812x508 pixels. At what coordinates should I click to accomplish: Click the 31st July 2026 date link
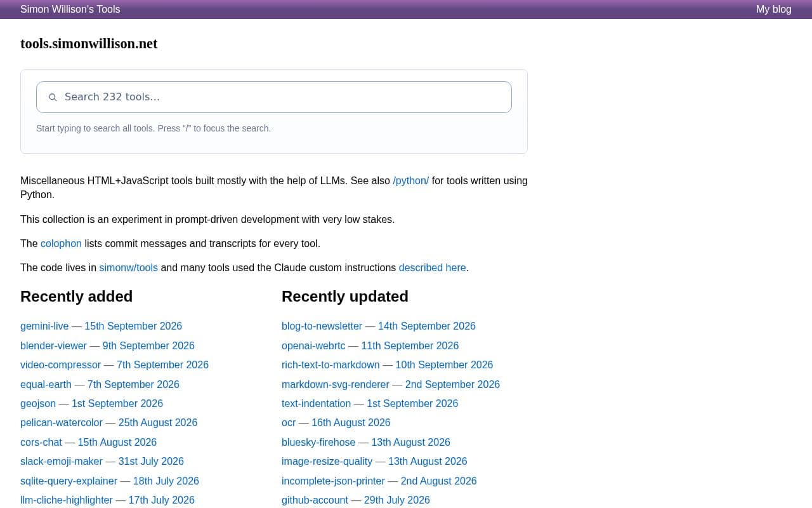[151, 461]
